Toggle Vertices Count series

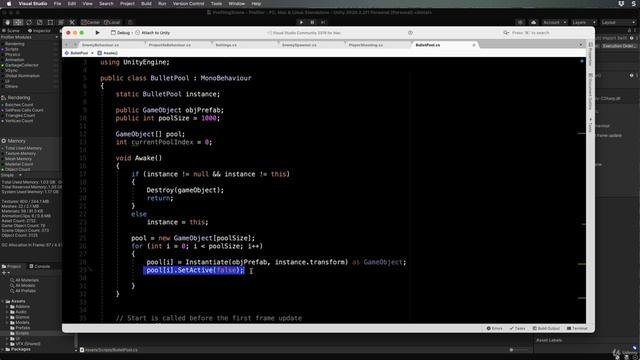click(x=19, y=121)
